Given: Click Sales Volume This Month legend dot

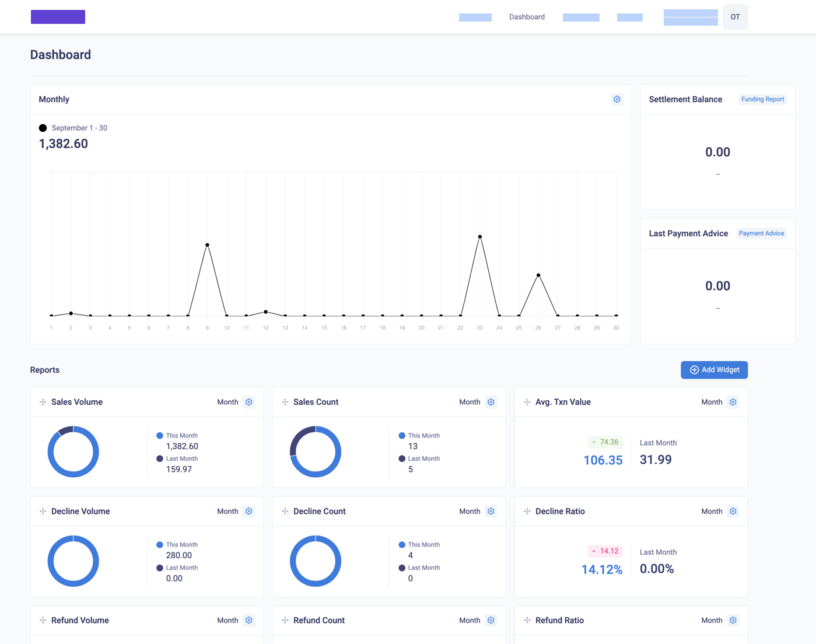Looking at the screenshot, I should [160, 436].
